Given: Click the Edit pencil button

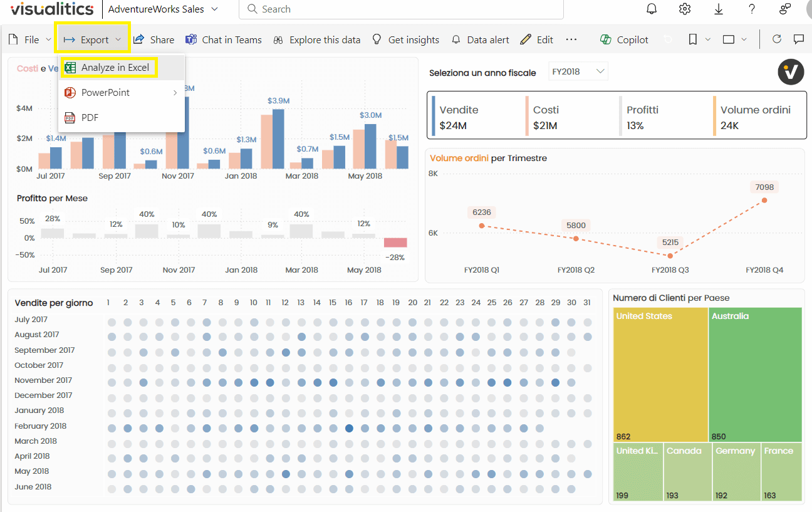Looking at the screenshot, I should point(537,39).
